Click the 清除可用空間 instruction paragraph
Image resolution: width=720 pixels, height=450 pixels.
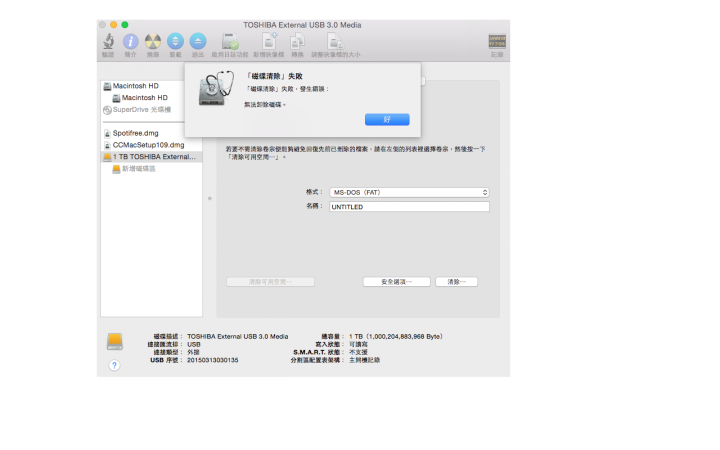click(x=355, y=153)
